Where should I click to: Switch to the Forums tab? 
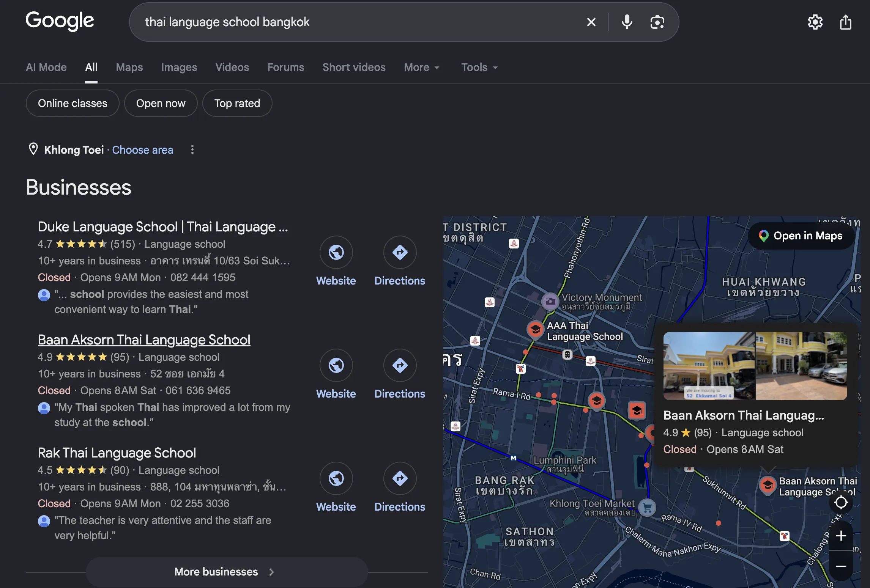click(x=286, y=67)
